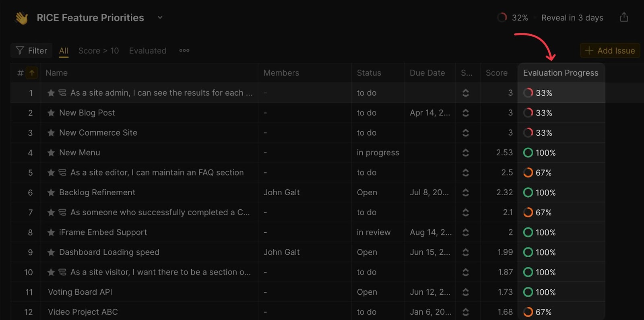
Task: Click the Add Issue button
Action: [610, 51]
